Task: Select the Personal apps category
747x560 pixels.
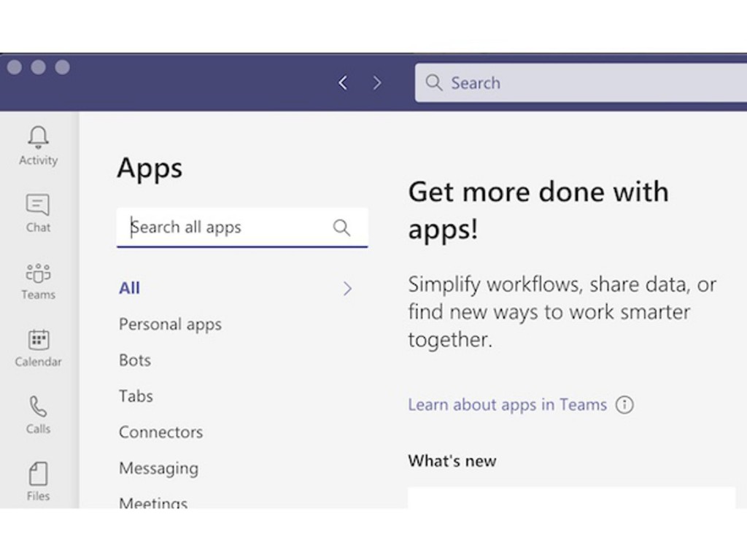Action: point(170,324)
